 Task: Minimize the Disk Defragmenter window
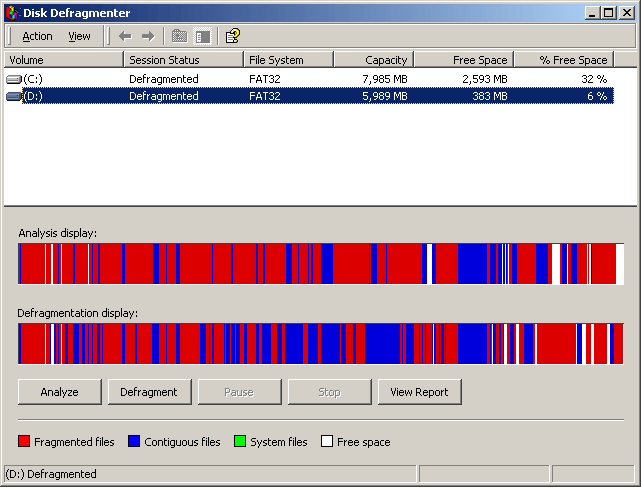tap(592, 13)
